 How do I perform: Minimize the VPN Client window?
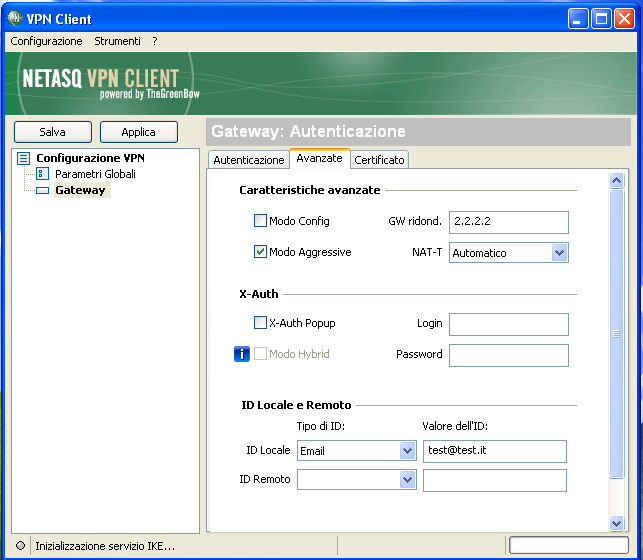coord(578,19)
